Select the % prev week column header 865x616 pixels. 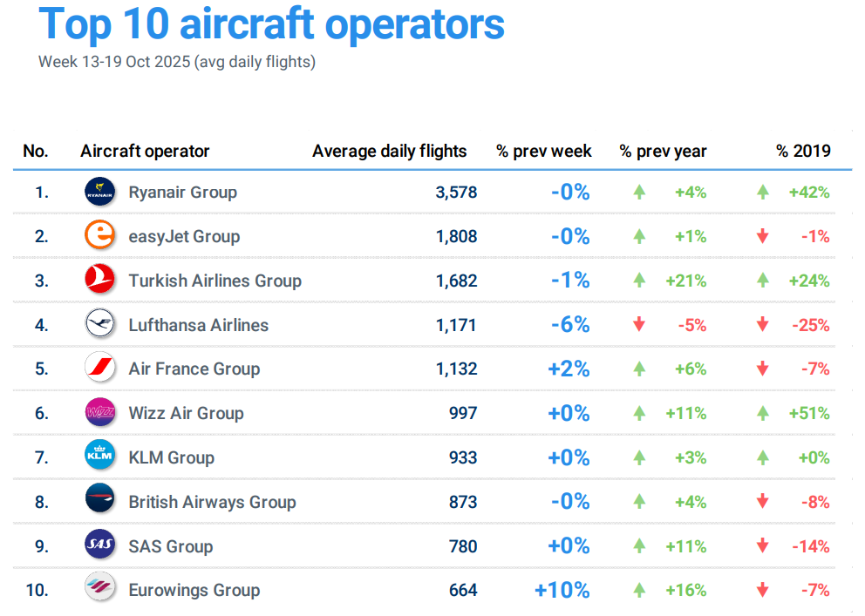(544, 151)
